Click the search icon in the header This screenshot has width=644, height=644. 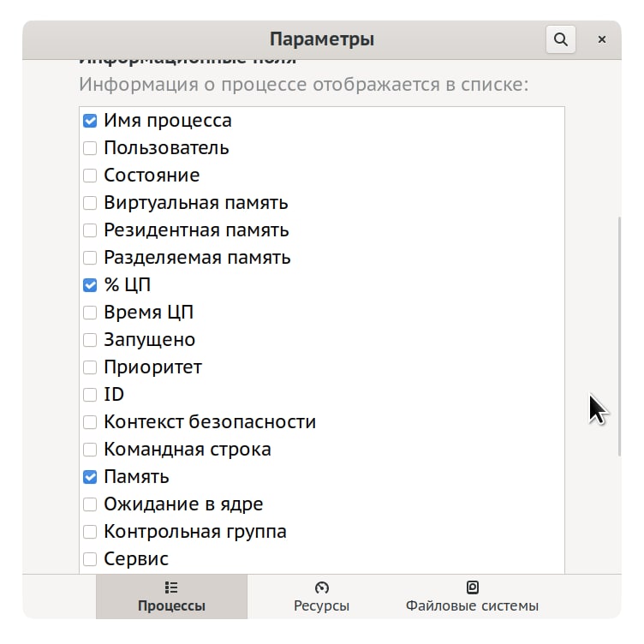(560, 39)
